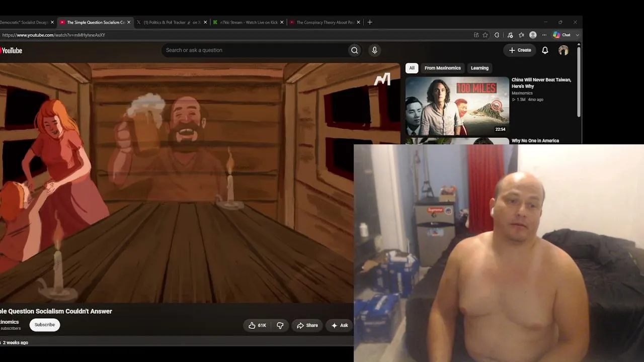Screen dimensions: 644x362
Task: Switch to the Democratic Socialist Deception tab
Action: click(x=28, y=22)
